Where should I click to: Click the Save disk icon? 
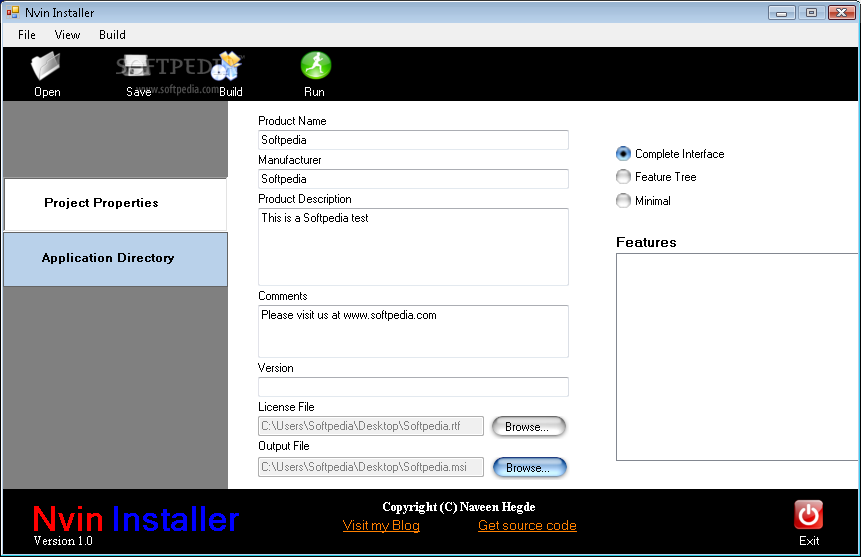[x=137, y=66]
